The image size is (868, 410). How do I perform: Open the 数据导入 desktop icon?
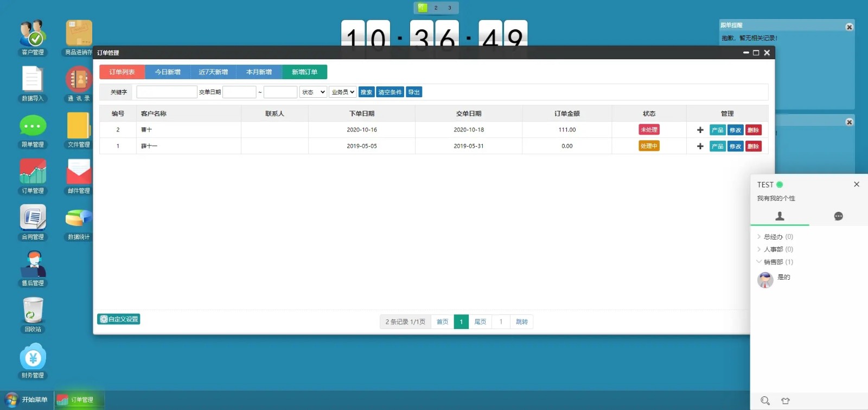[33, 80]
